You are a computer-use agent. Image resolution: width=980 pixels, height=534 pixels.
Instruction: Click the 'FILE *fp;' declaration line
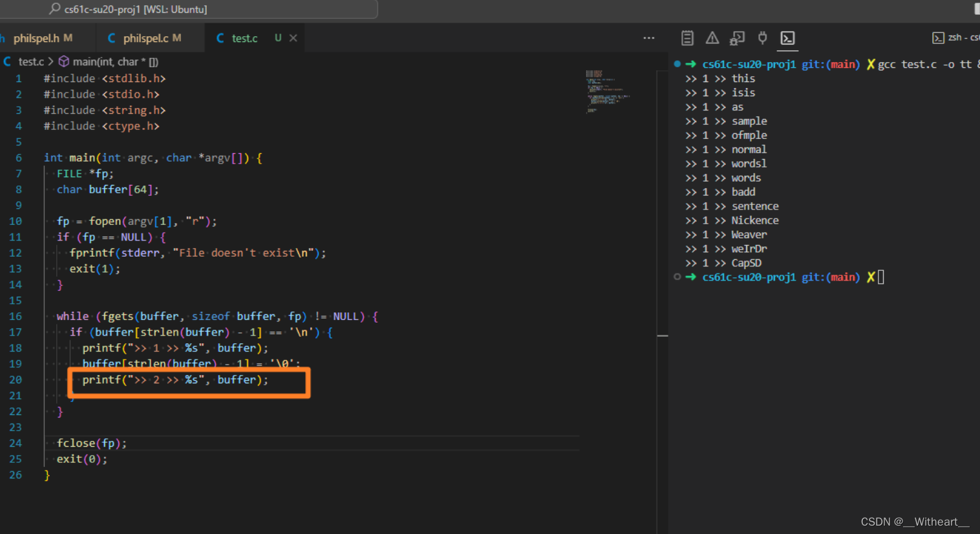(x=85, y=173)
